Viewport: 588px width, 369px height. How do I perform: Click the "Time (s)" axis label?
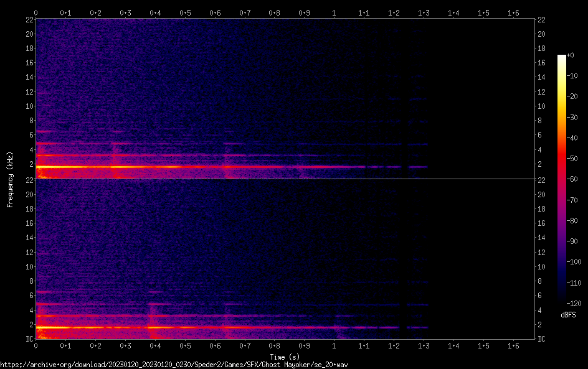click(278, 357)
